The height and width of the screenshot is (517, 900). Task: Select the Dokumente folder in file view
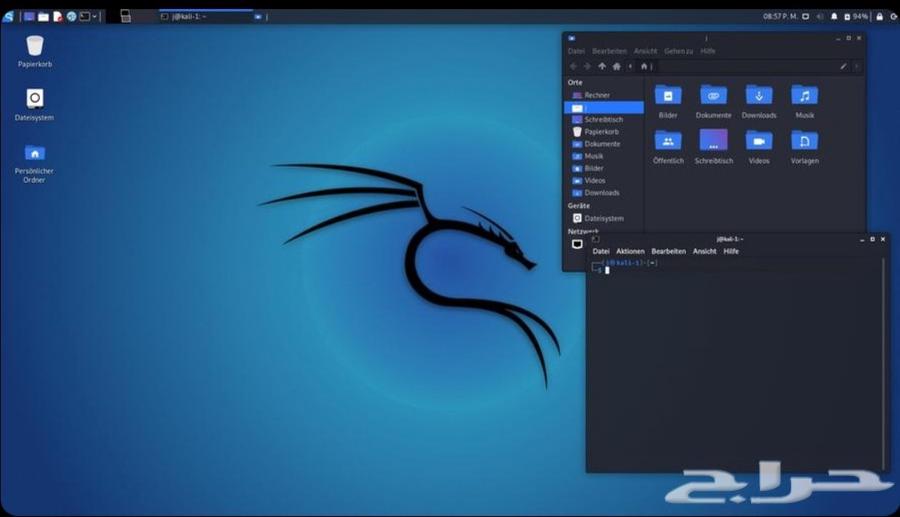tap(713, 102)
